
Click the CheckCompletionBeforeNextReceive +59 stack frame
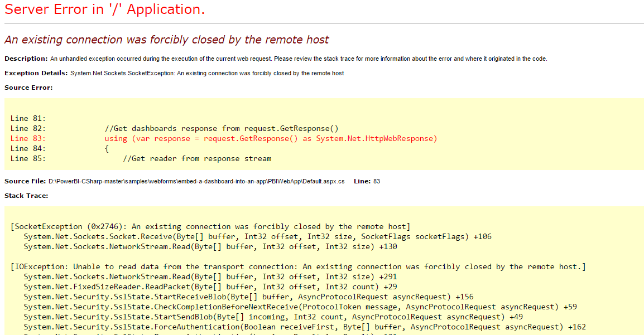click(300, 307)
